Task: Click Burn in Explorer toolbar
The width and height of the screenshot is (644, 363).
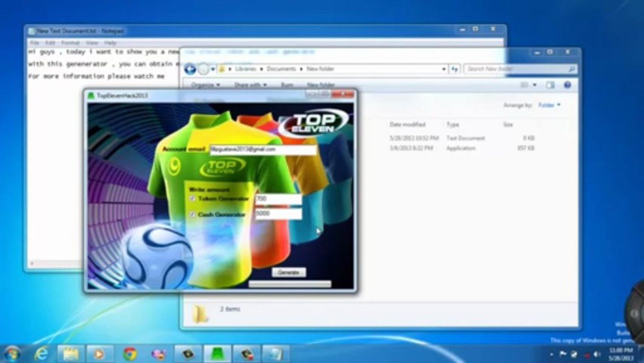Action: point(287,85)
